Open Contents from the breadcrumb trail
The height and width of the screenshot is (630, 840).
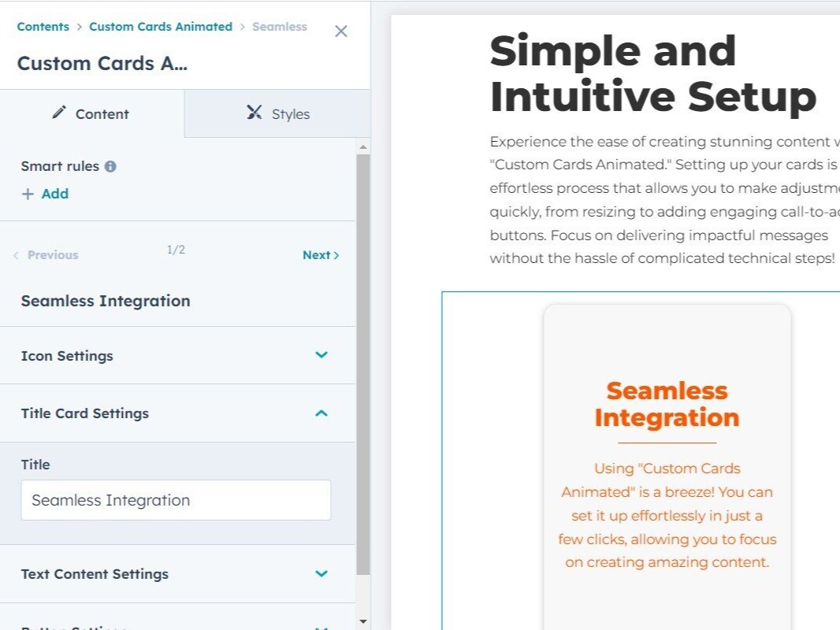(x=43, y=26)
